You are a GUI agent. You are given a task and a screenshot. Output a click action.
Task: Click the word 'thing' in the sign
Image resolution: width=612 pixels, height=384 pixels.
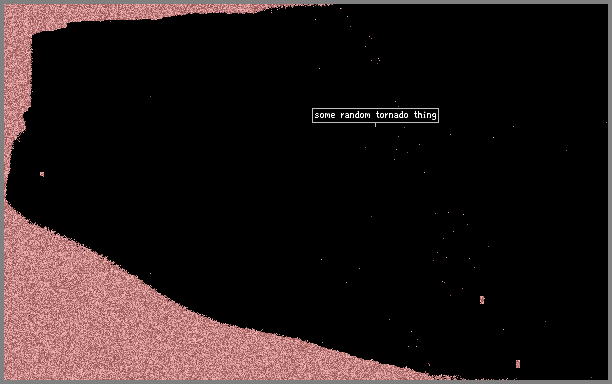(425, 115)
